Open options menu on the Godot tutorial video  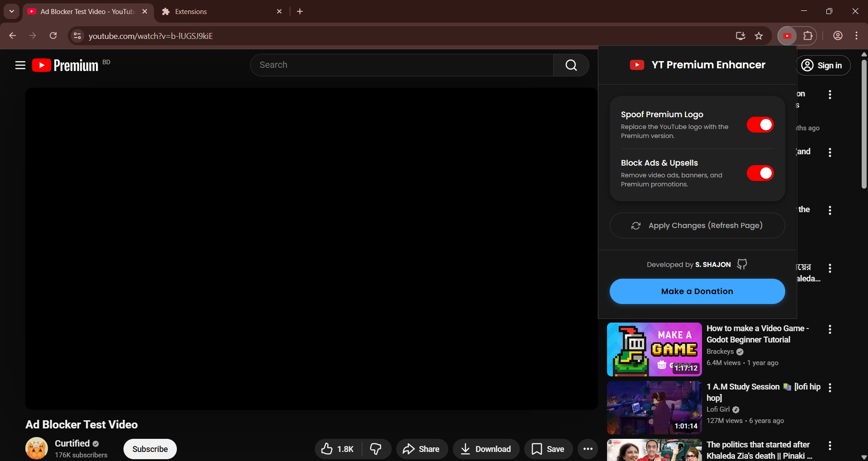click(x=830, y=329)
